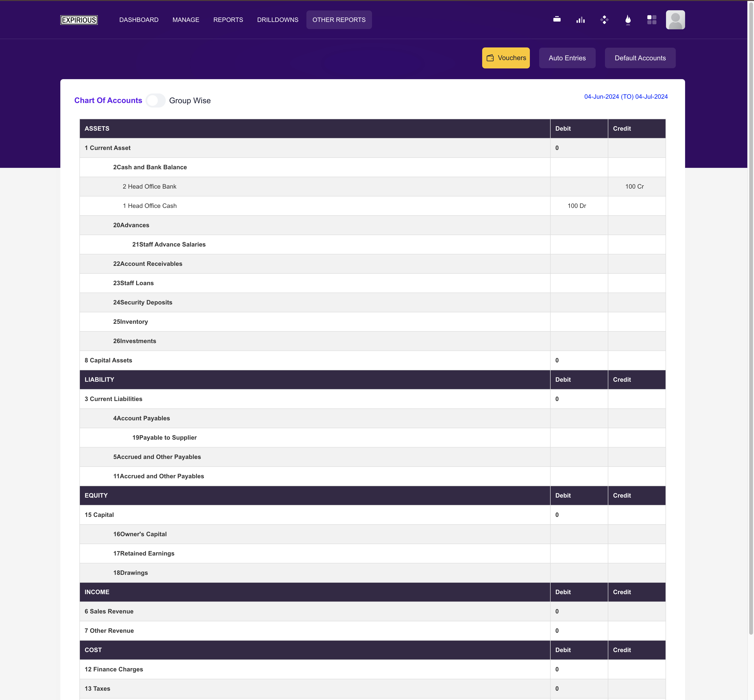Select the 20Advances row
754x700 pixels.
(372, 225)
